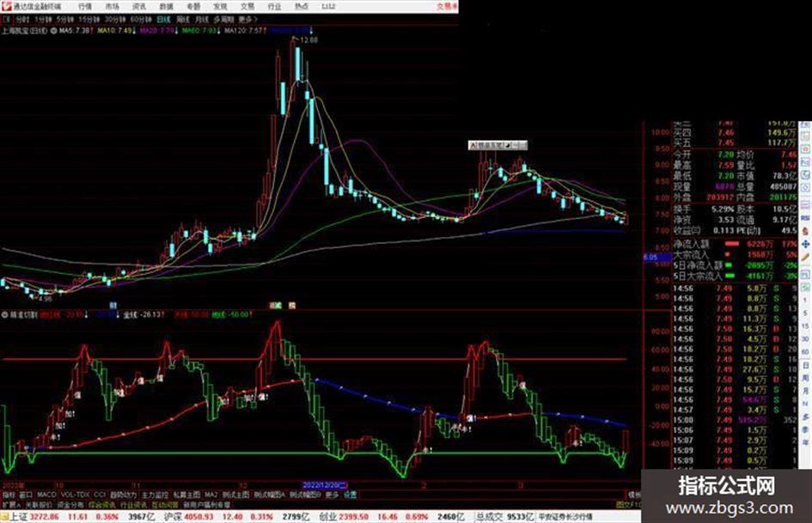
Task: Open the 资金分布 tab
Action: (70, 505)
